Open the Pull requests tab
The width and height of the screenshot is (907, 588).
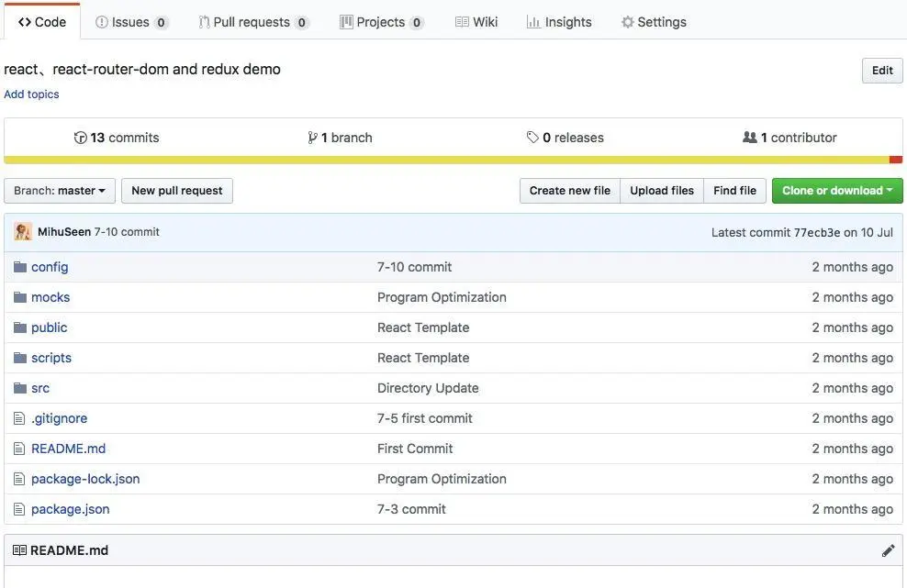pyautogui.click(x=253, y=22)
